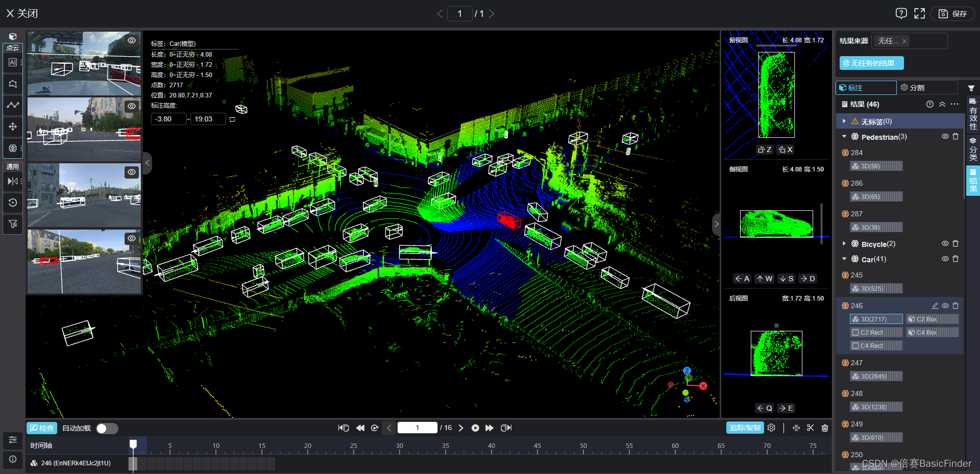The image size is (980, 474).
Task: Expand the 无标签(0) group
Action: [x=844, y=121]
